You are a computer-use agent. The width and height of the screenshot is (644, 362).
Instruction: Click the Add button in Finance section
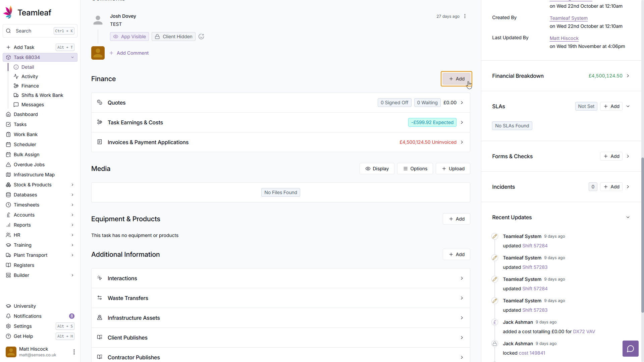(456, 79)
